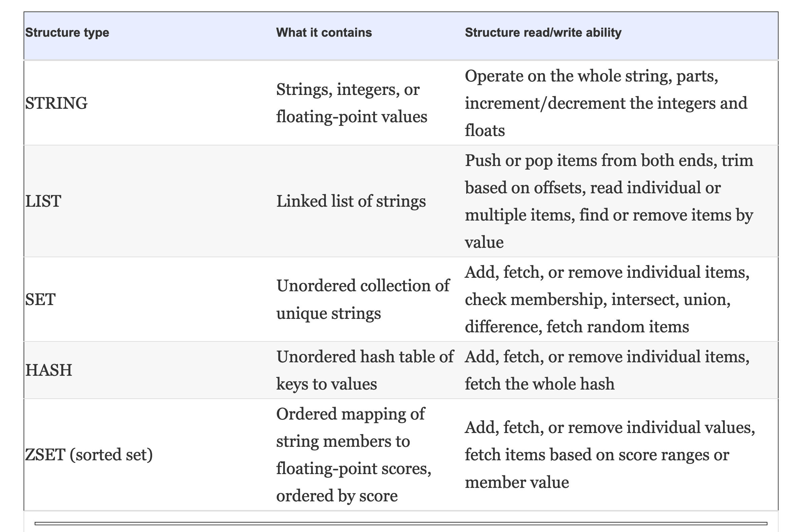Select the SET structure type cell
789x532 pixels.
(x=40, y=300)
